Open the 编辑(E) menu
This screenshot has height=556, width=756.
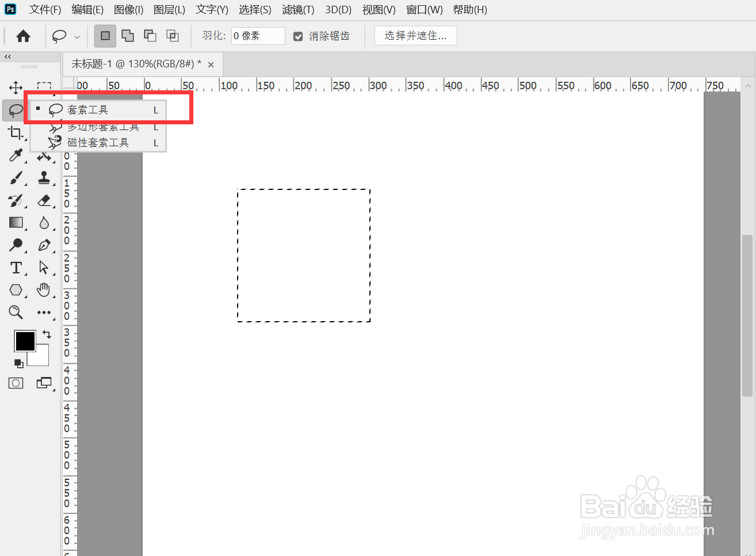tap(87, 10)
